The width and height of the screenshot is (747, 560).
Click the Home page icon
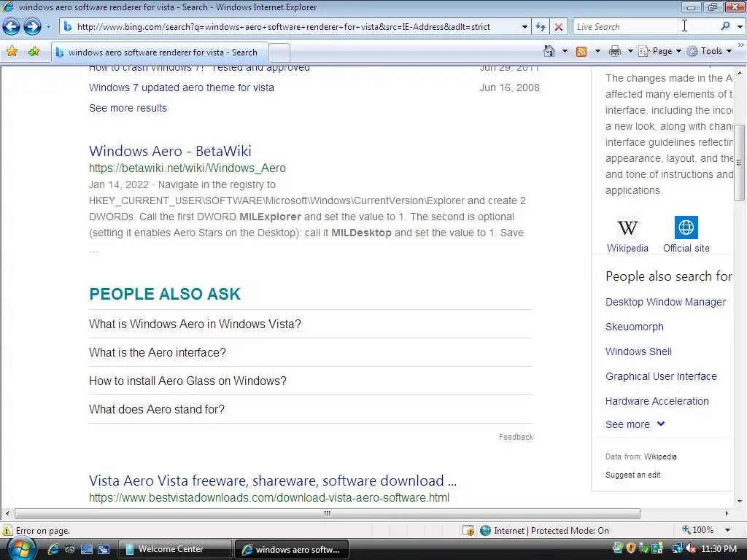pyautogui.click(x=549, y=51)
